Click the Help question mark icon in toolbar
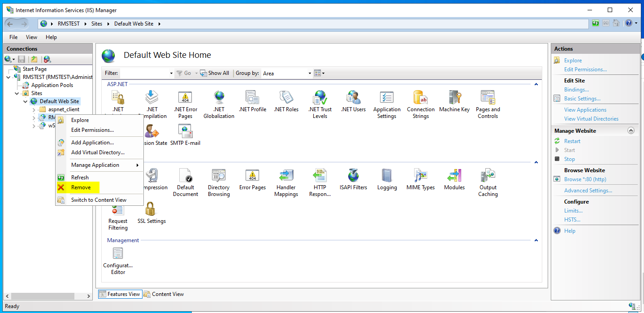 point(628,23)
